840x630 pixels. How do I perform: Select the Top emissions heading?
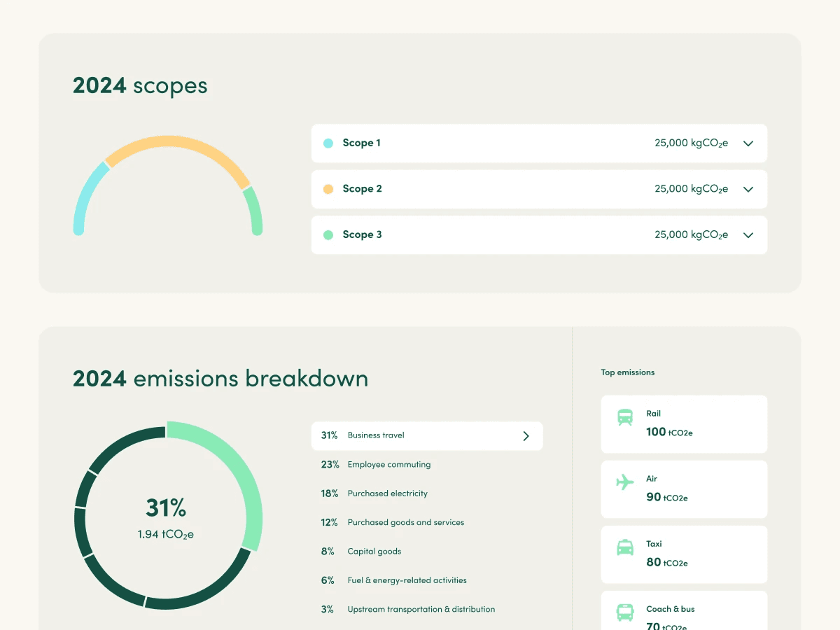click(x=628, y=372)
